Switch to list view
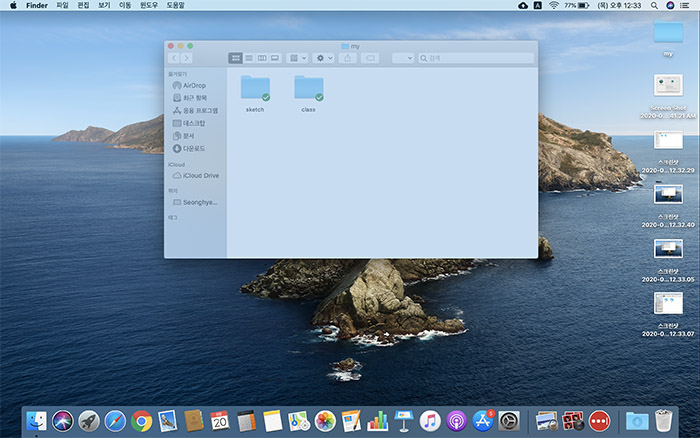 [x=249, y=58]
